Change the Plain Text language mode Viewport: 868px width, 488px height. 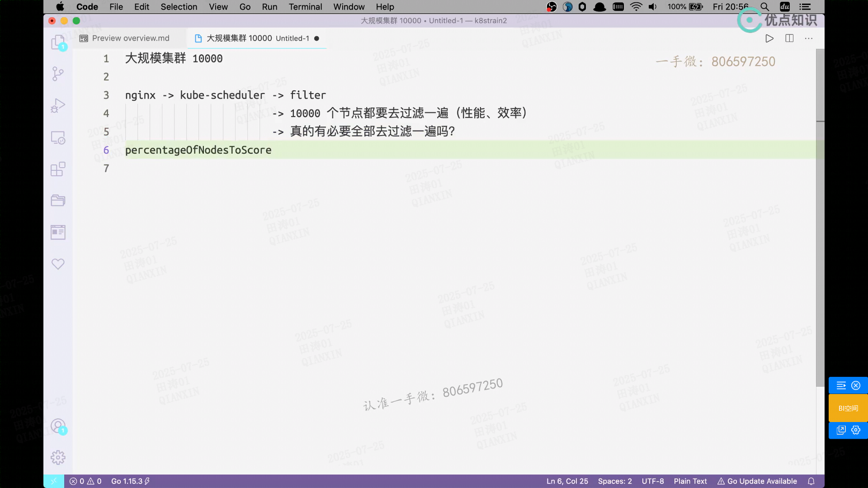[x=690, y=481]
